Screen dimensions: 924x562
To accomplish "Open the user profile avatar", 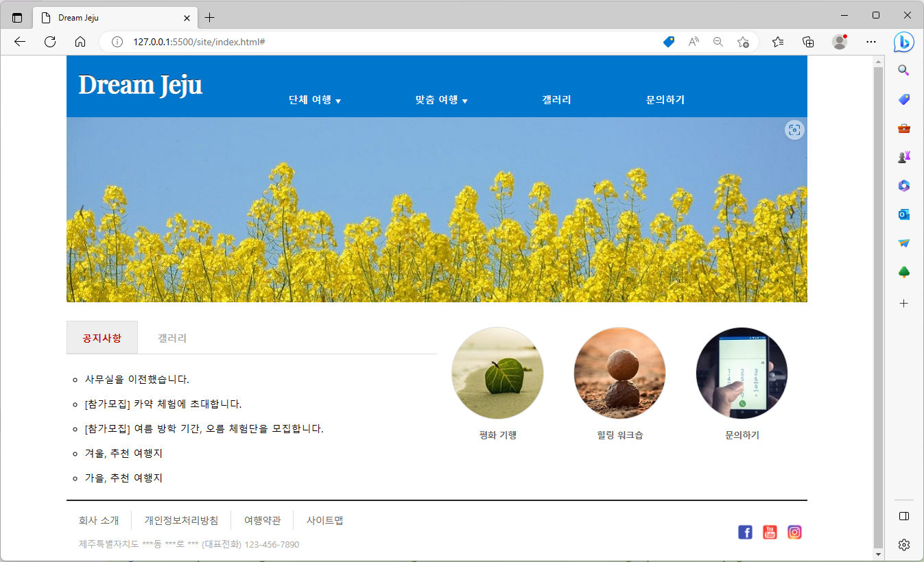I will coord(840,42).
